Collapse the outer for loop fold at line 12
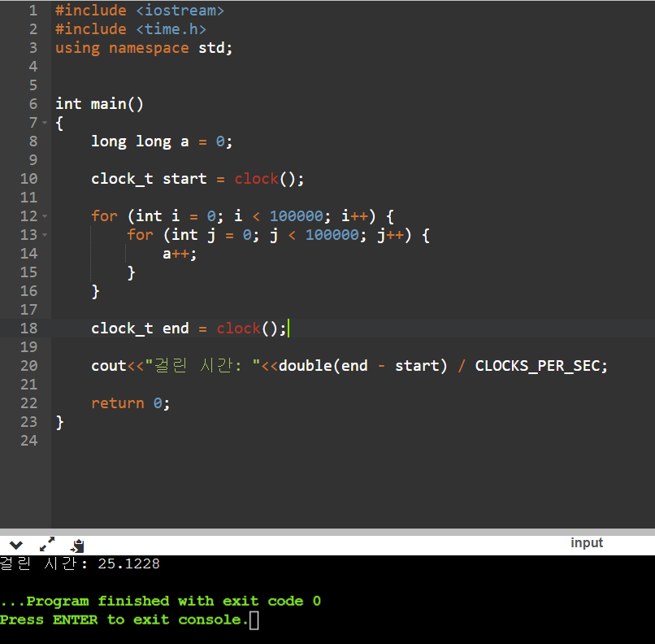 [45, 216]
